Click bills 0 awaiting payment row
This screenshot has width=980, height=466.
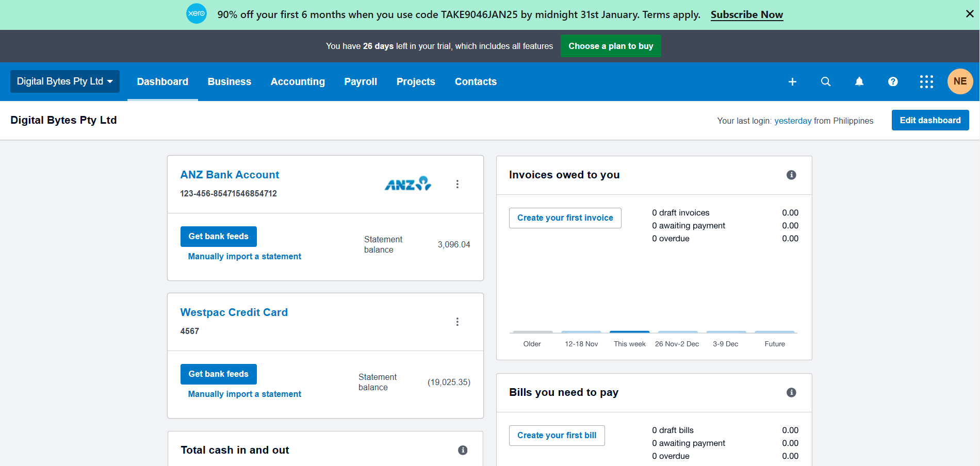point(725,443)
